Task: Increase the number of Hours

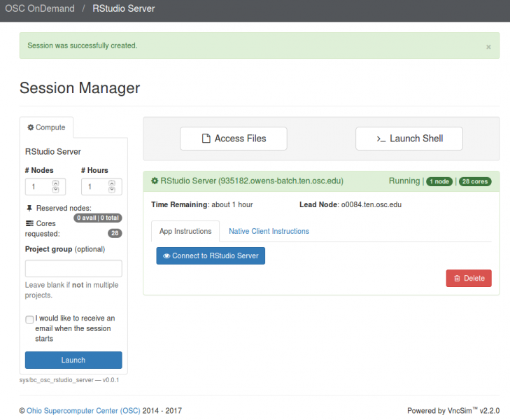Action: point(112,183)
